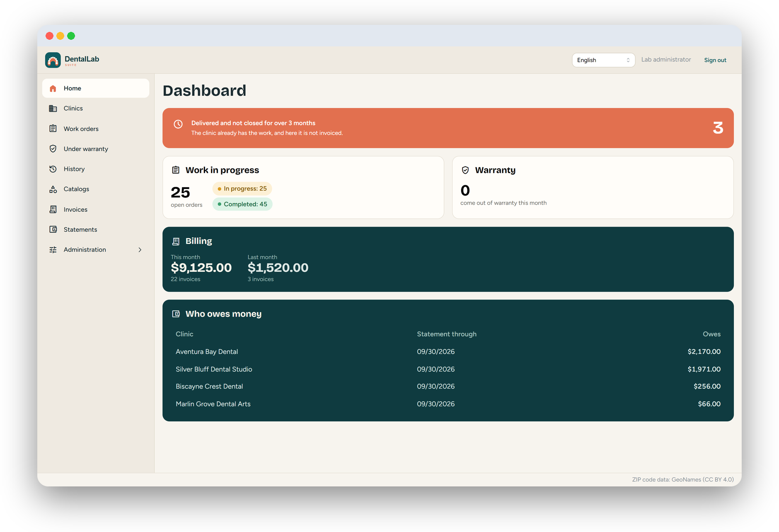Click the Administration sliders icon
This screenshot has height=532, width=779.
(x=53, y=250)
